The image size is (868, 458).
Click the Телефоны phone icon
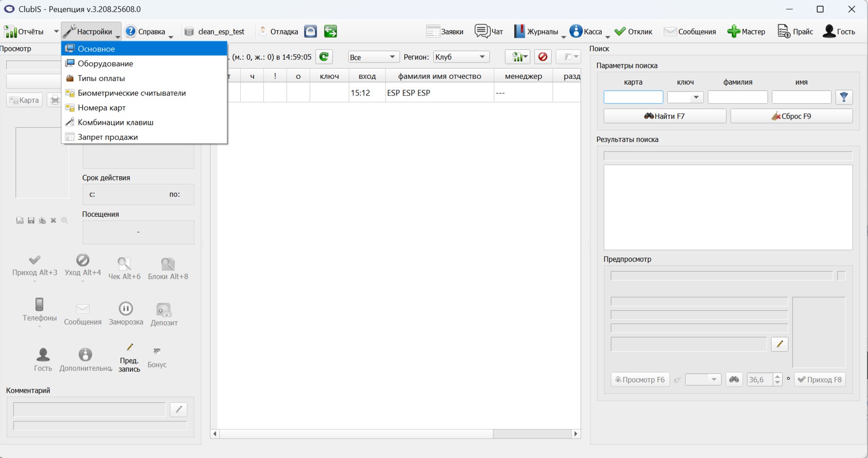click(x=39, y=304)
